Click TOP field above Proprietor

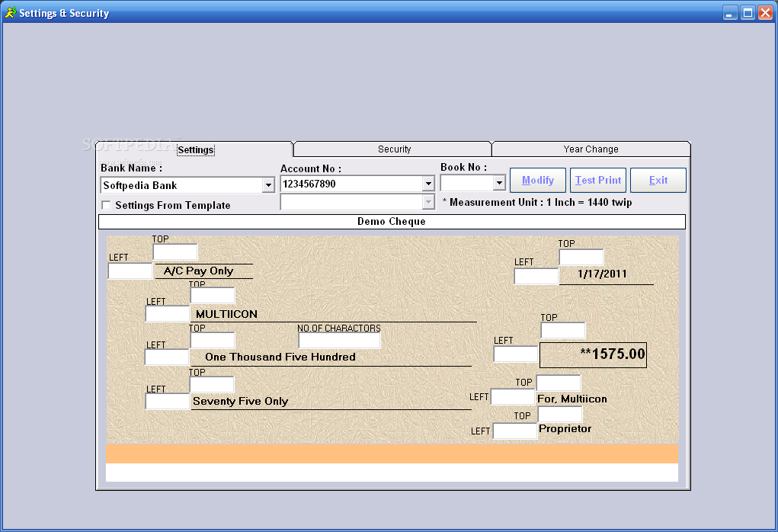560,415
